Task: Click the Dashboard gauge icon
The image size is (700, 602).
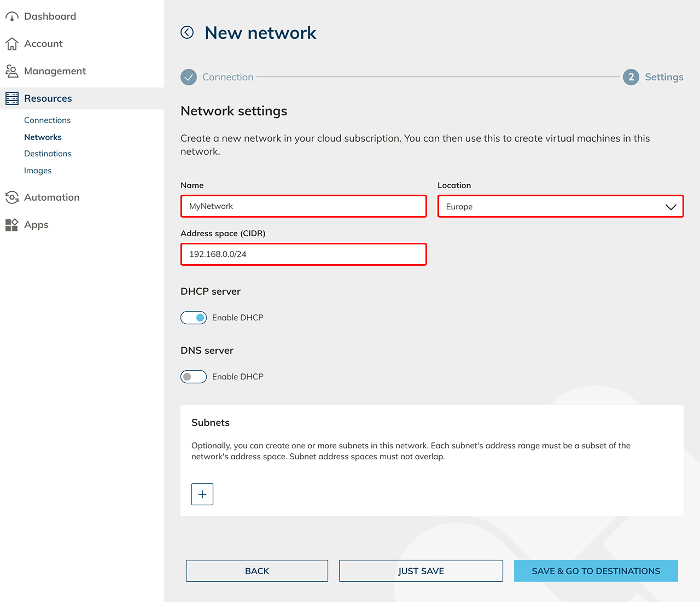Action: pos(11,16)
